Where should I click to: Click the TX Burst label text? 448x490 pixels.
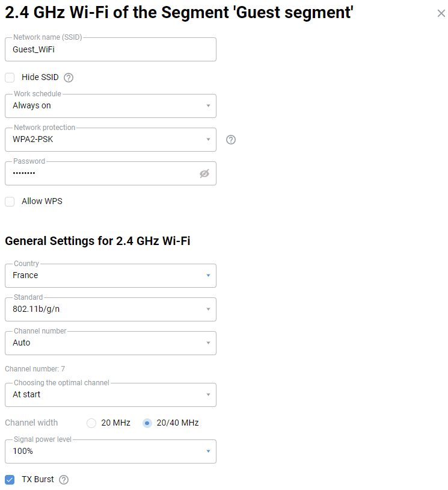tap(38, 480)
